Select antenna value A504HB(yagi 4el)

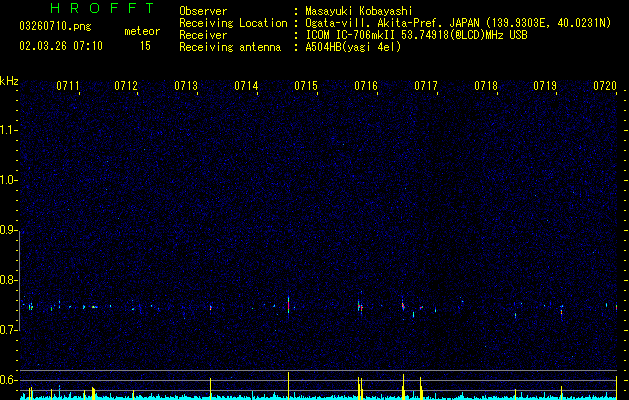353,47
